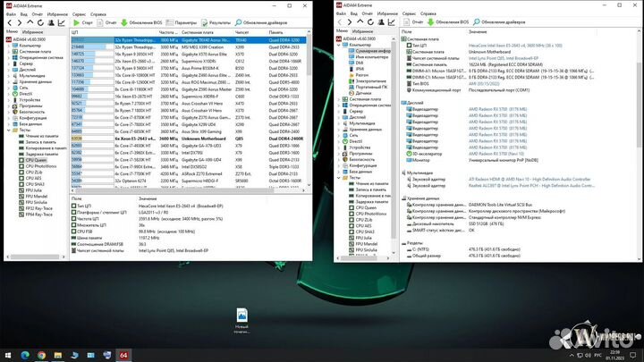Open Google Chrome from the taskbar

[41, 355]
